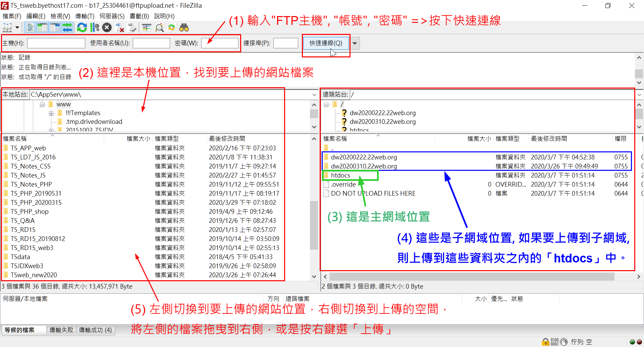Expand the !!!Templates folder tree node
Image resolution: width=644 pixels, height=347 pixels.
[x=51, y=113]
